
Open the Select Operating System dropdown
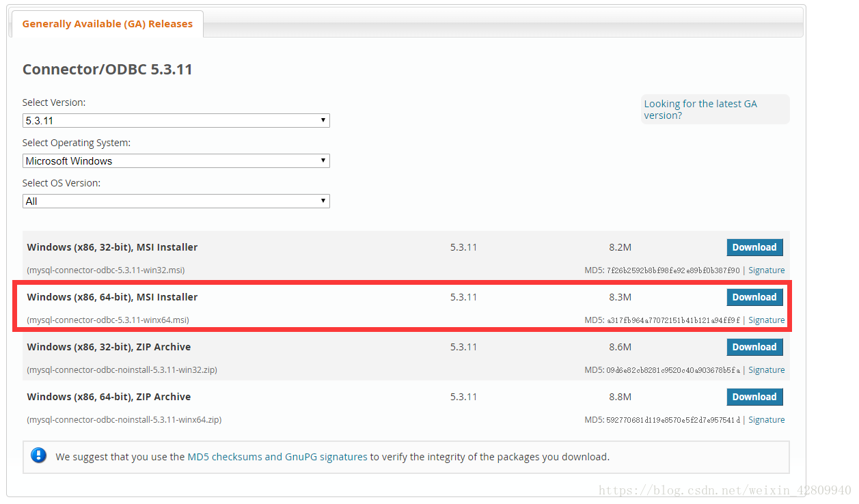click(x=176, y=161)
